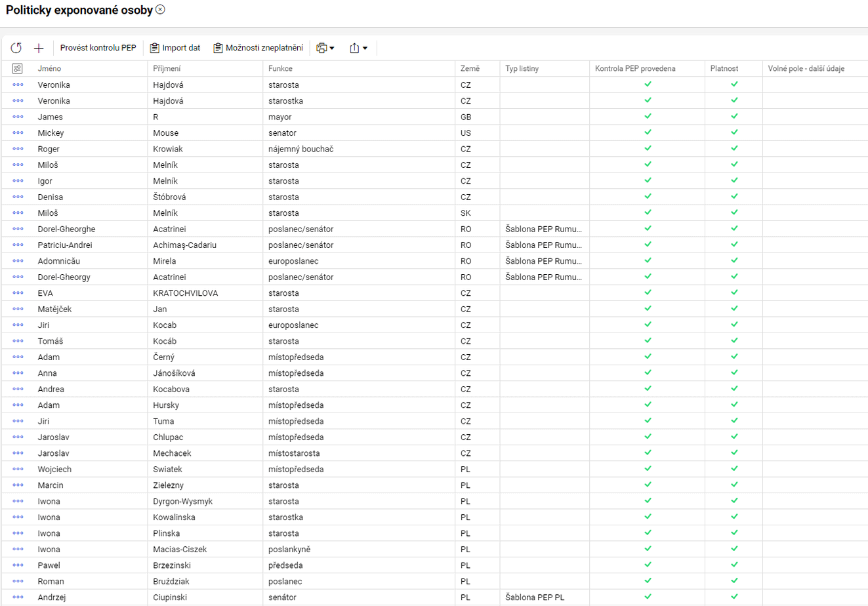Open row menu for Andrea Kocabova
The height and width of the screenshot is (606, 868).
coord(18,389)
